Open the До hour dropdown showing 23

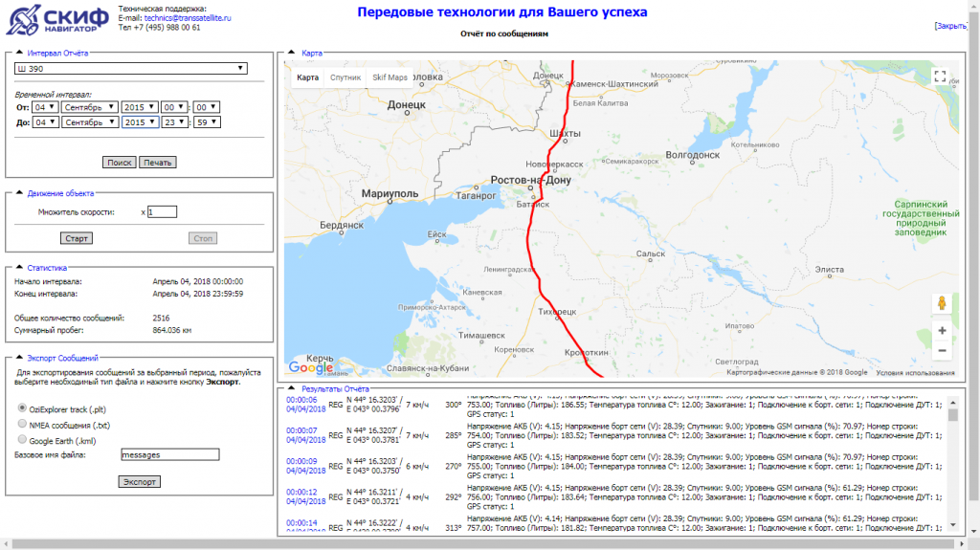tap(174, 121)
